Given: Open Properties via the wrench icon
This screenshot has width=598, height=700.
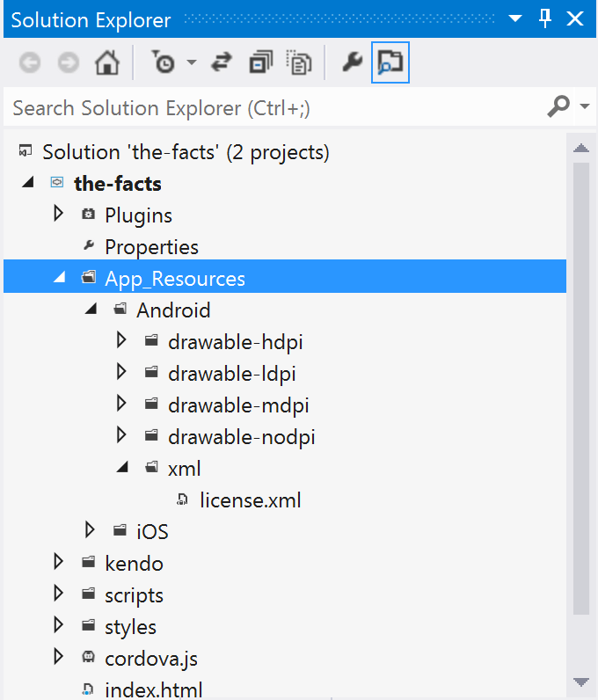Looking at the screenshot, I should (x=353, y=62).
